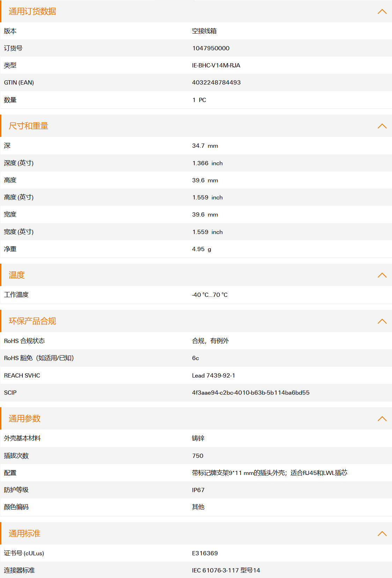Click the RoHS status 合规, 有例外
This screenshot has height=578, width=392.
click(x=210, y=341)
